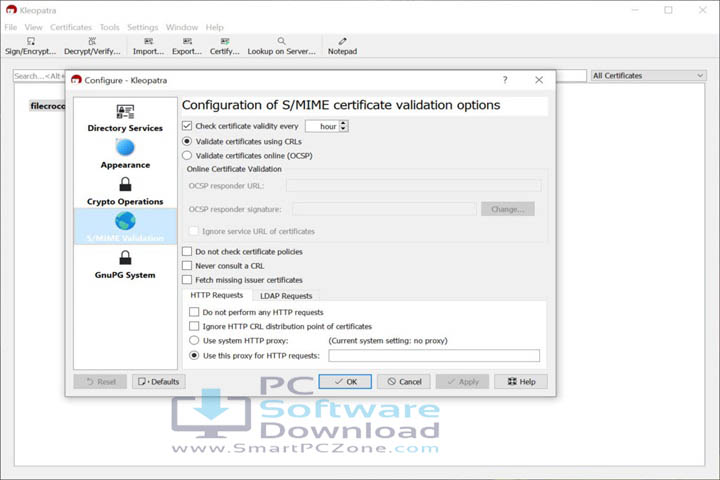
Task: Click the OK button
Action: pyautogui.click(x=345, y=382)
